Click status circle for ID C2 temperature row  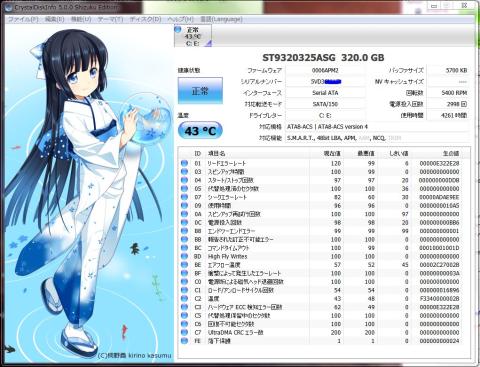click(x=184, y=299)
